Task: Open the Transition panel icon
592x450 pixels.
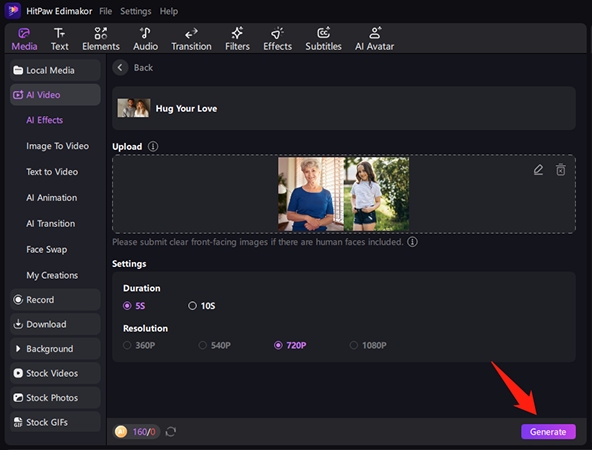Action: click(x=191, y=33)
